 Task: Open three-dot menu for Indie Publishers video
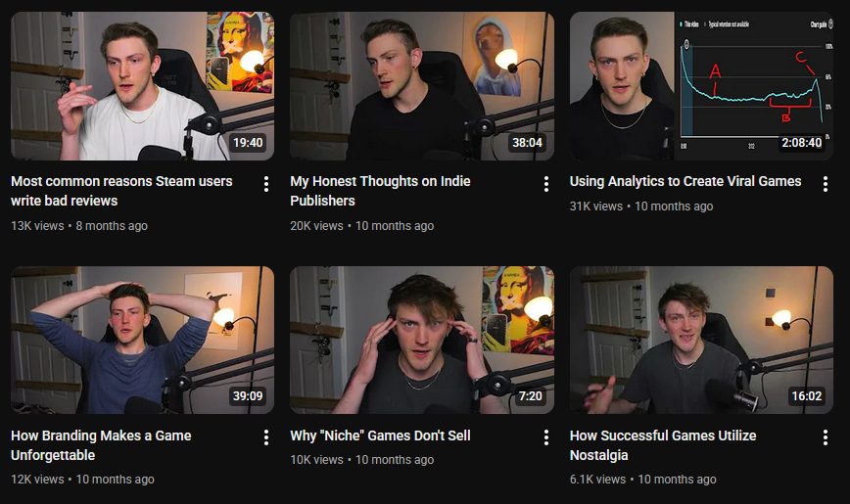tap(545, 184)
